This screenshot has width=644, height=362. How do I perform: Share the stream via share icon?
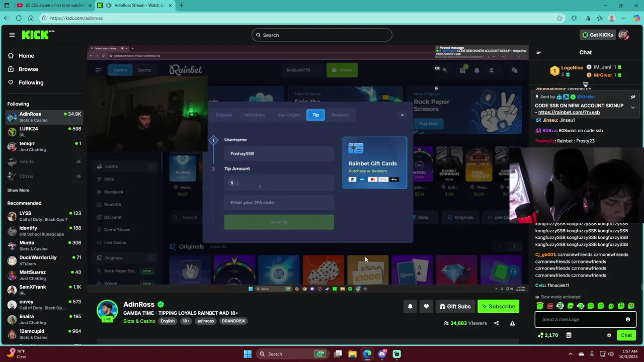(x=497, y=323)
